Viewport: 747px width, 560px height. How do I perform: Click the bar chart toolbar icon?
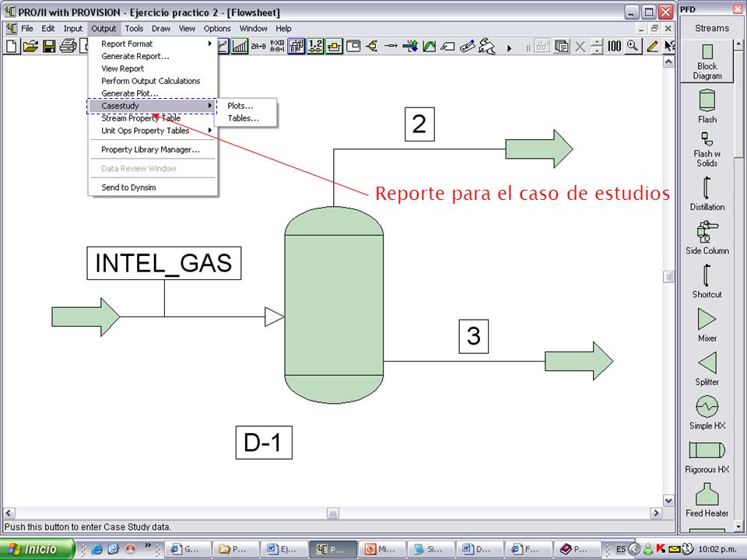click(x=240, y=46)
